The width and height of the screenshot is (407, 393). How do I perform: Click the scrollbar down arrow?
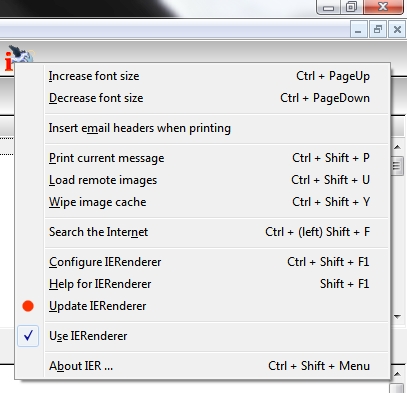click(397, 317)
